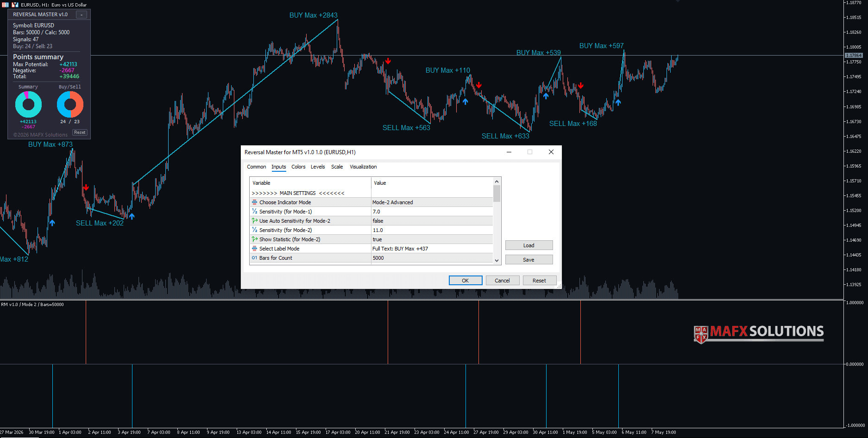Viewport: 868px width, 438px height.
Task: Click the Summary donut chart
Action: tap(28, 104)
